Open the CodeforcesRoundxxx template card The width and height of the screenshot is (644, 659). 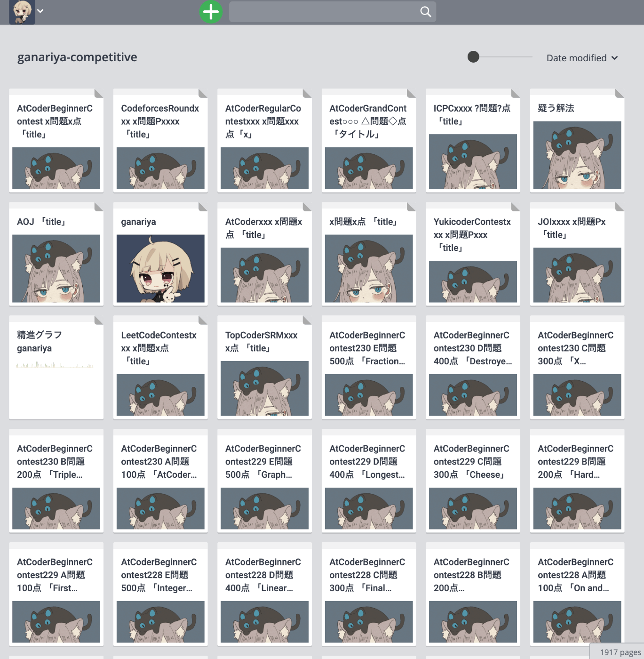pos(160,141)
